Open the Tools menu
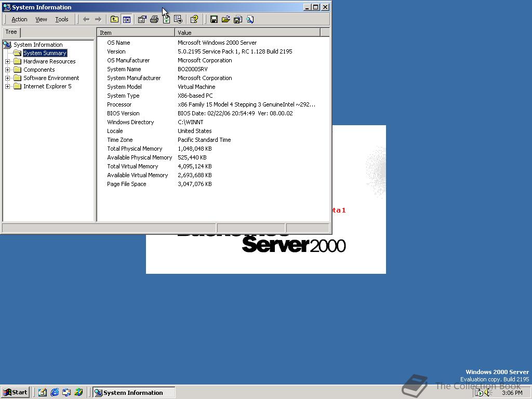The height and width of the screenshot is (399, 532). coord(62,19)
